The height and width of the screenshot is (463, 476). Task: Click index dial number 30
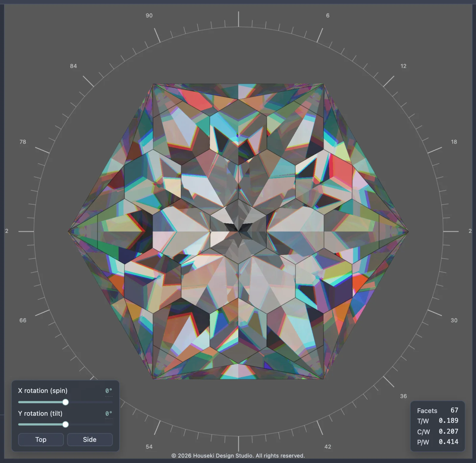coord(454,320)
